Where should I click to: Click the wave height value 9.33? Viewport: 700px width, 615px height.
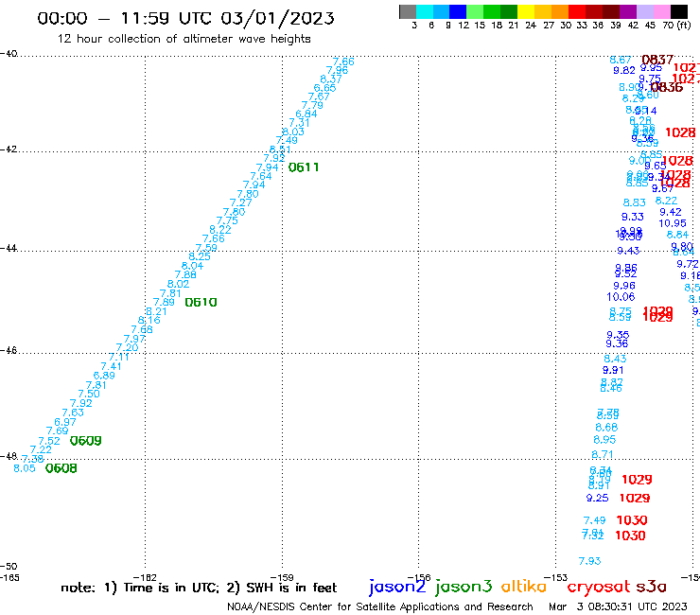tap(633, 217)
